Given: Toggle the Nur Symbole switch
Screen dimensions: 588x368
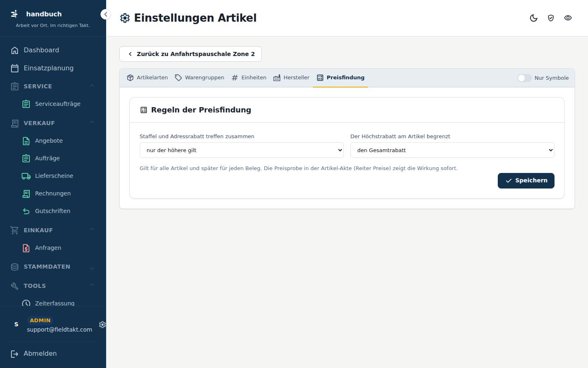Looking at the screenshot, I should (525, 78).
